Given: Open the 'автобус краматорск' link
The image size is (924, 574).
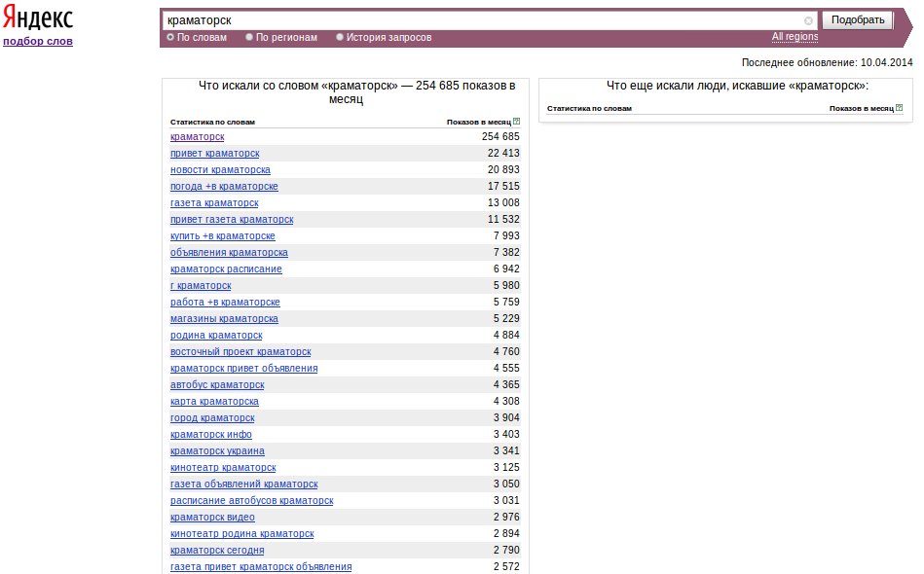Looking at the screenshot, I should pos(217,384).
